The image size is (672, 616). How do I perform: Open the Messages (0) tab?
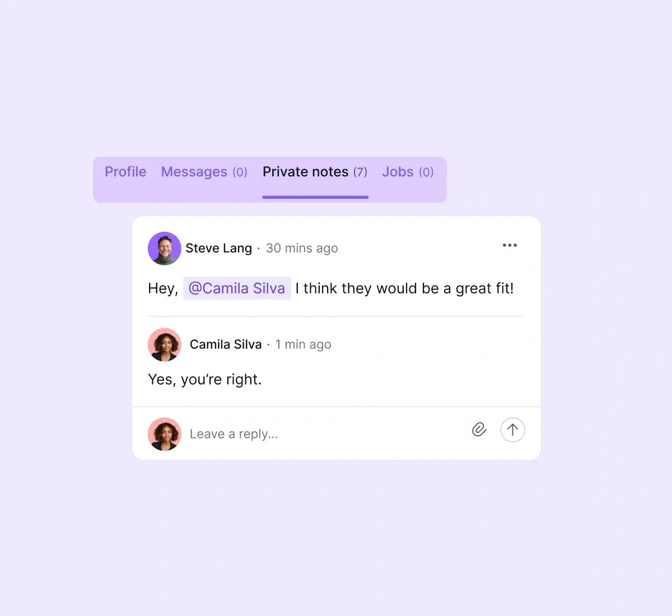tap(204, 172)
